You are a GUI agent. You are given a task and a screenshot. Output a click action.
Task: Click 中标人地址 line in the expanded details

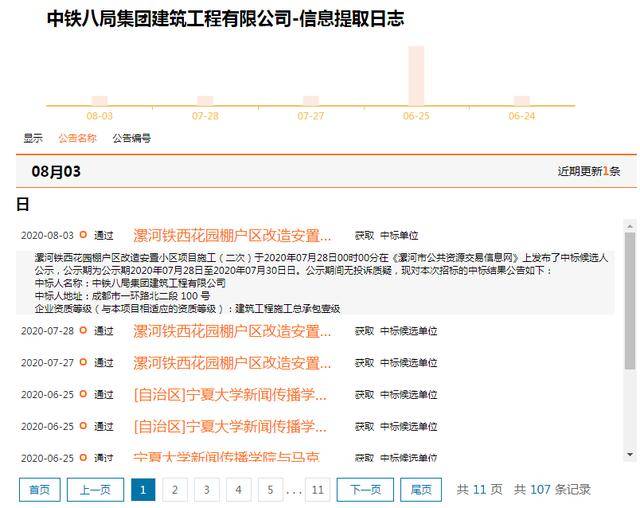122,296
